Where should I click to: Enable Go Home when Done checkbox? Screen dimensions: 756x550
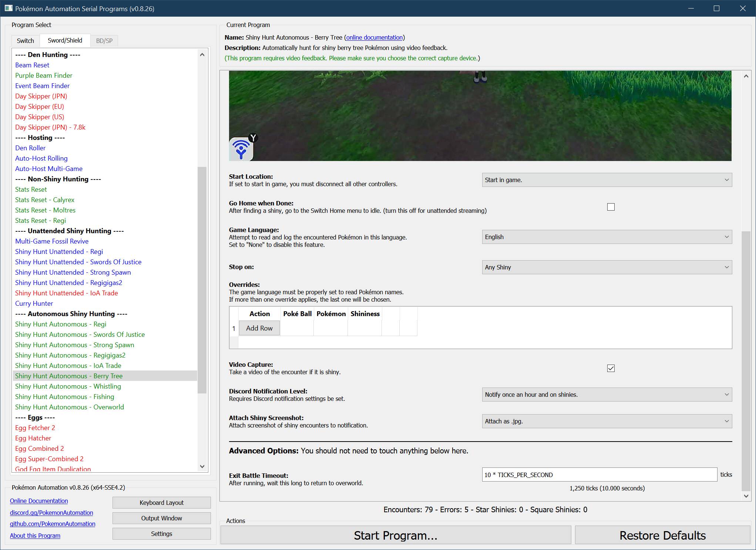click(x=611, y=207)
